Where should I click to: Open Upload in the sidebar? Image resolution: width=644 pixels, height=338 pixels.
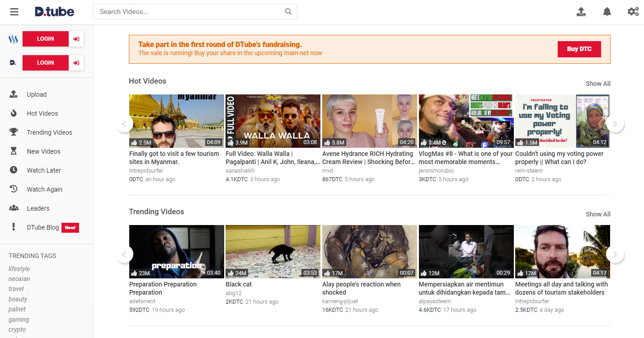(37, 94)
